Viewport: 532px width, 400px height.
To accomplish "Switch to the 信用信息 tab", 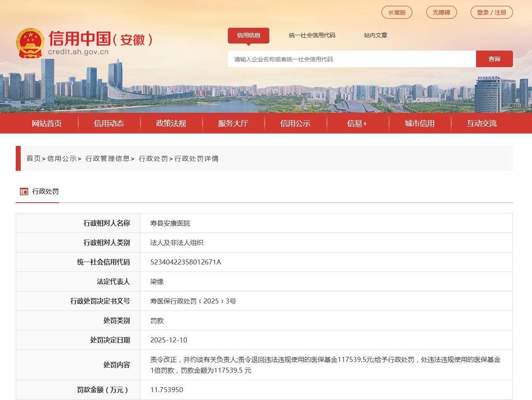I will (x=249, y=36).
